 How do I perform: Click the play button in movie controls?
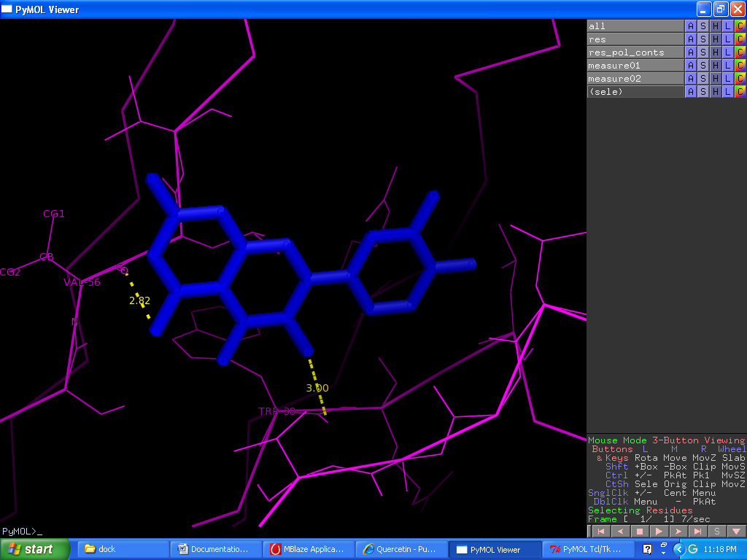[x=659, y=532]
